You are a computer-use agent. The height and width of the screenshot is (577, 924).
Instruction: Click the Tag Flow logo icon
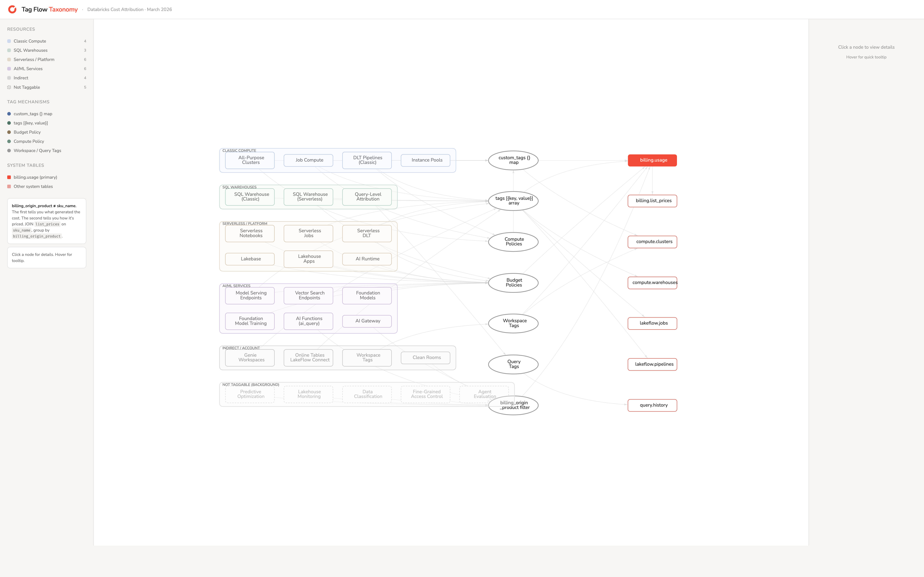[x=12, y=9]
